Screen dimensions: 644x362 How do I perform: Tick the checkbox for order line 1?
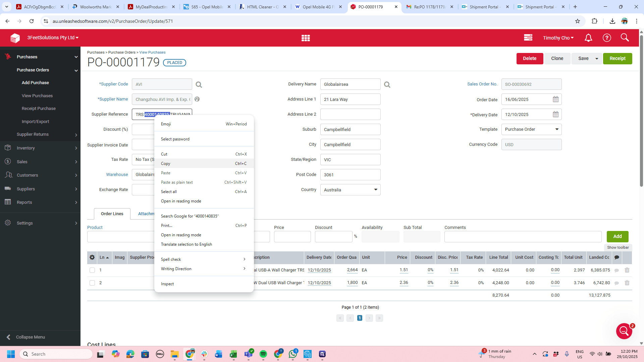pos(92,270)
